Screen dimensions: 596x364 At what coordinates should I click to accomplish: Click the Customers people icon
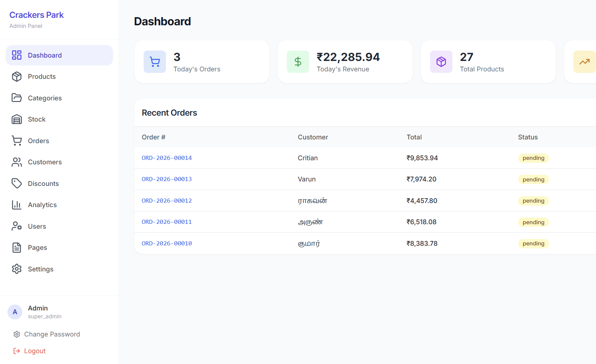click(17, 162)
